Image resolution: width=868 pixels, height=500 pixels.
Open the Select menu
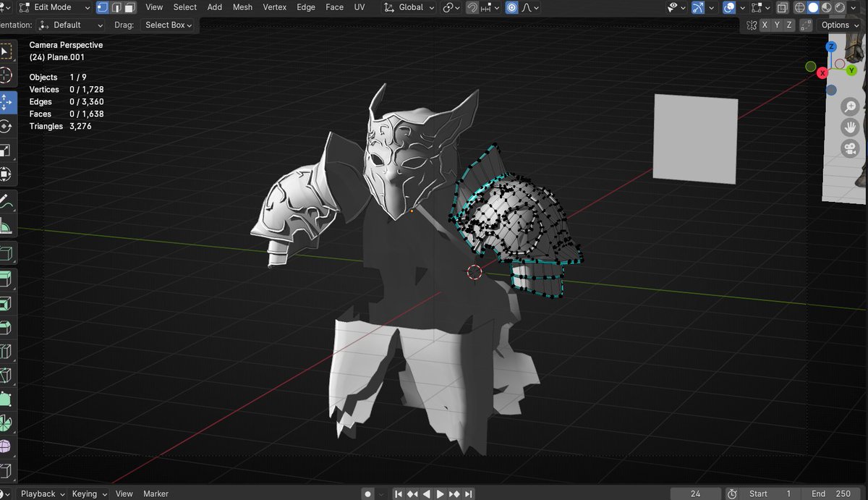click(x=184, y=7)
